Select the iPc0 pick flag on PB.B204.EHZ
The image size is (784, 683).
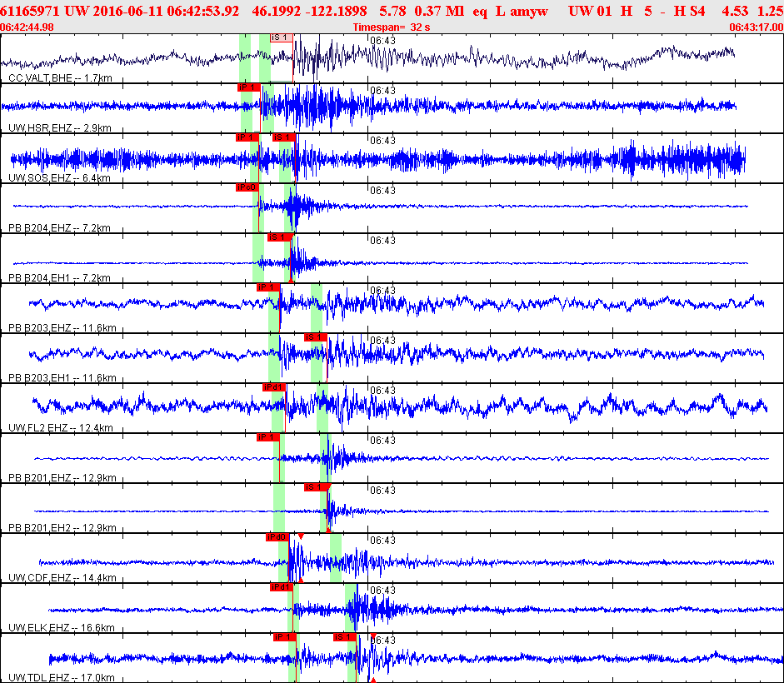[247, 187]
